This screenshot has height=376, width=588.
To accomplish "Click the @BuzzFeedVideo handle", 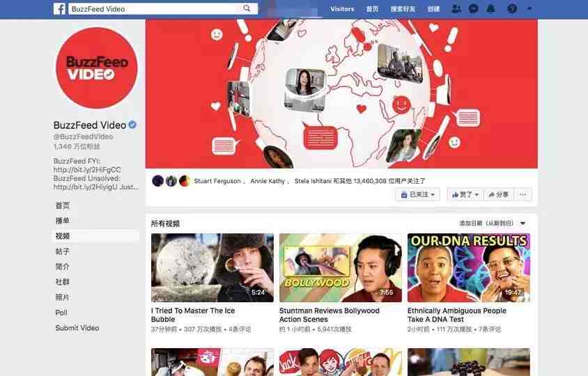I will click(83, 136).
